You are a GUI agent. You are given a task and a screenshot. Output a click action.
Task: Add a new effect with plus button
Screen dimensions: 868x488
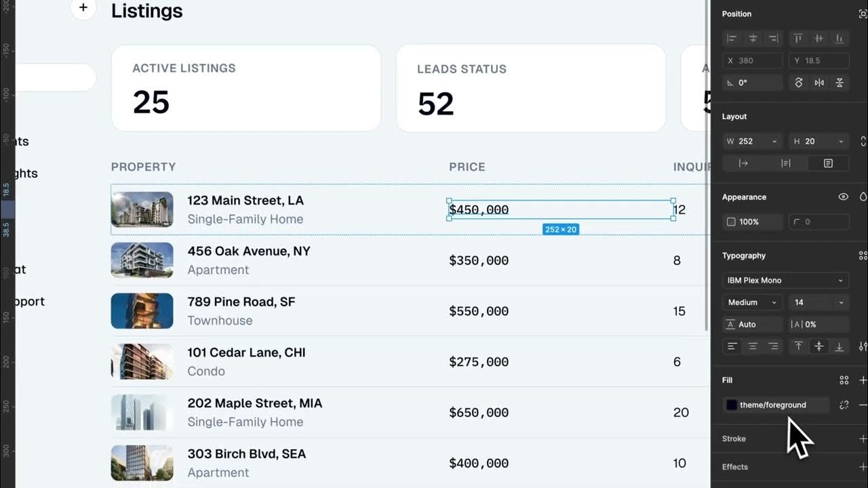(863, 467)
